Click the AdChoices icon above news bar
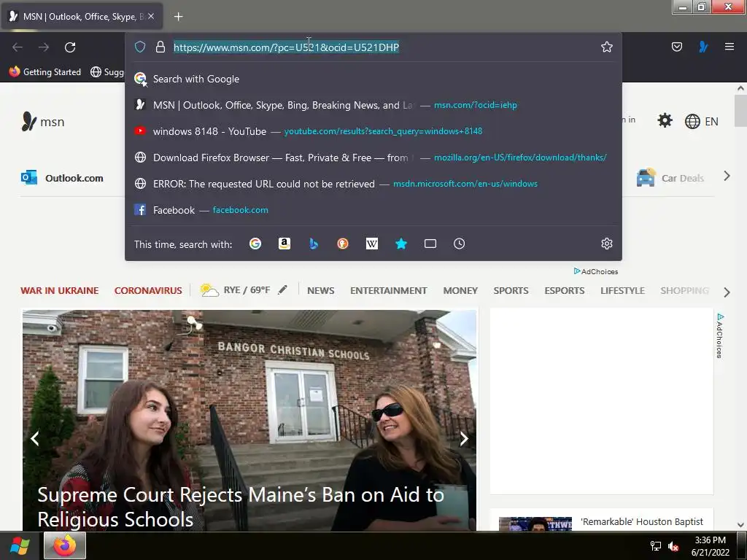 pyautogui.click(x=595, y=271)
